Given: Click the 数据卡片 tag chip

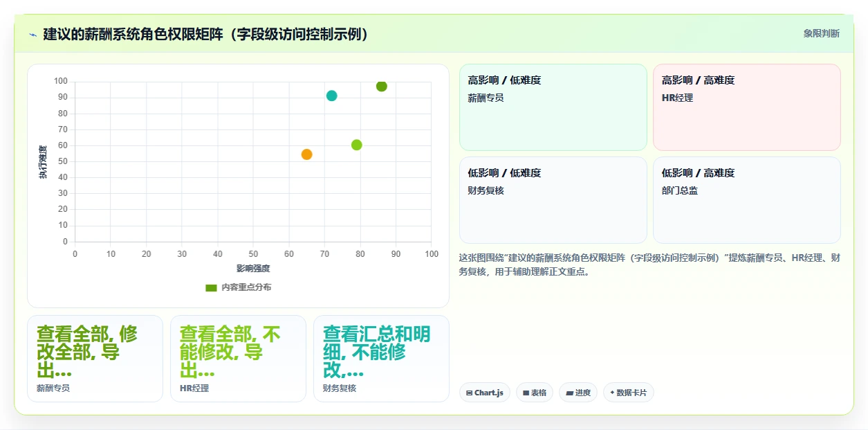Looking at the screenshot, I should point(629,393).
